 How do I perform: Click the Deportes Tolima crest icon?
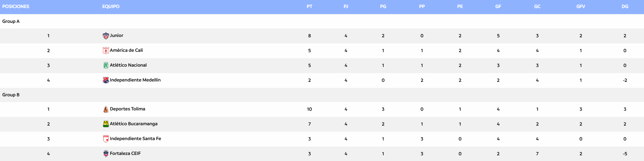click(x=106, y=109)
